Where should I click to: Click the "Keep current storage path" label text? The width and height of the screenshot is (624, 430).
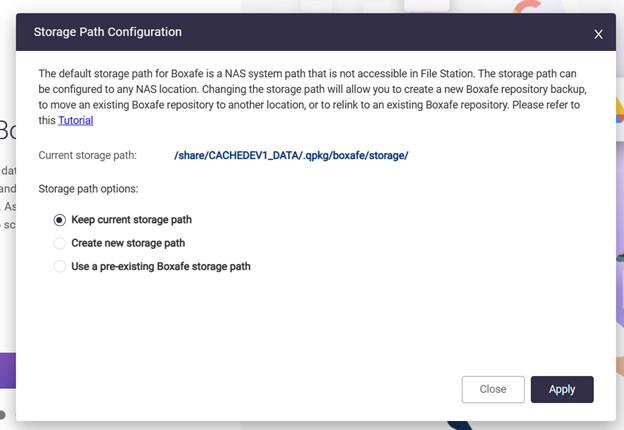click(131, 220)
